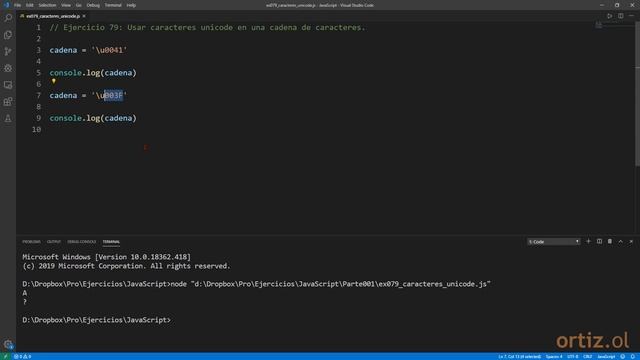
Task: Click the VS Code logo icon
Action: pos(6,5)
